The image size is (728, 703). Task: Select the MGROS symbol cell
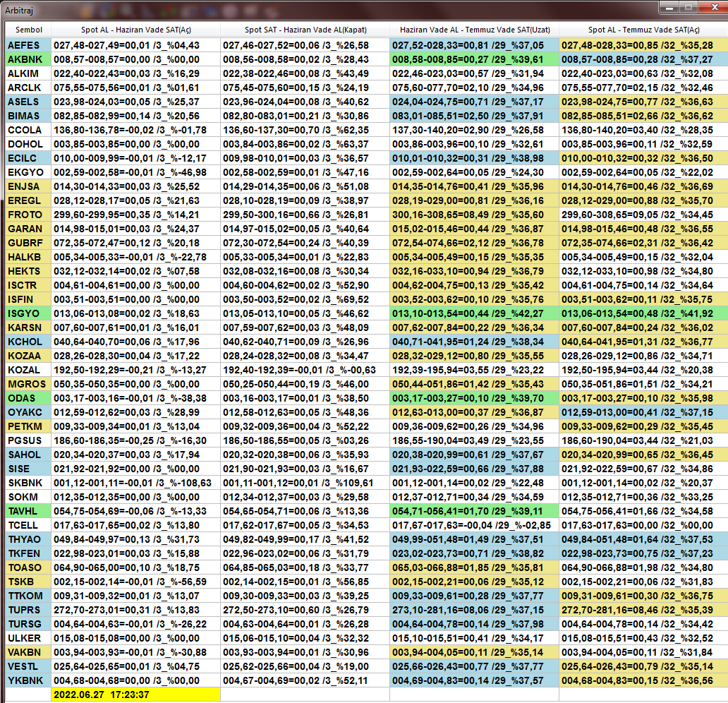(x=28, y=384)
